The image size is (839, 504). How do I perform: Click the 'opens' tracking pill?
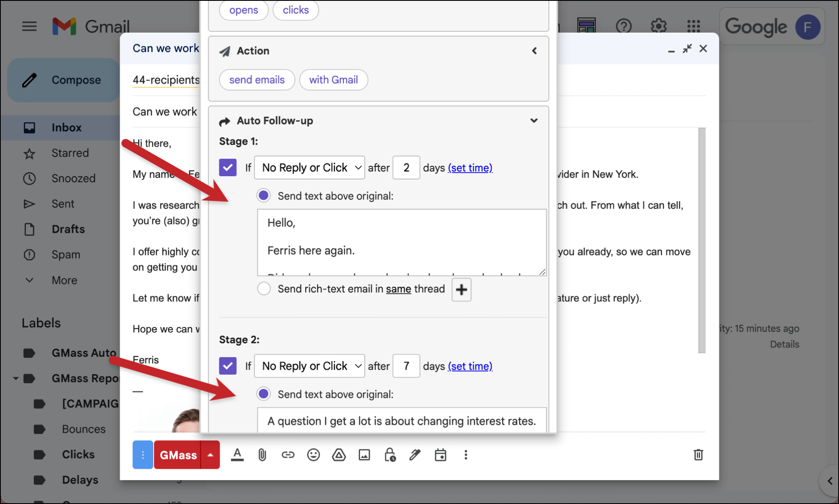tap(243, 10)
